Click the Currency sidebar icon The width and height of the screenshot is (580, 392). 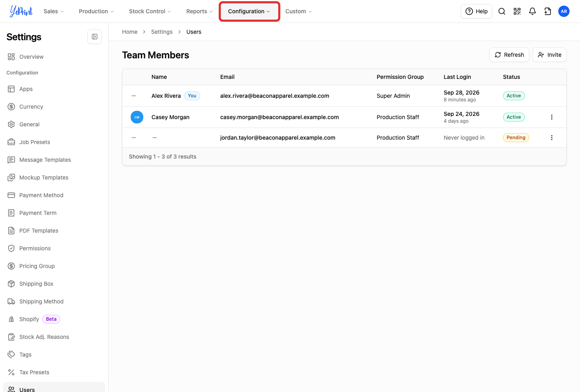[11, 107]
